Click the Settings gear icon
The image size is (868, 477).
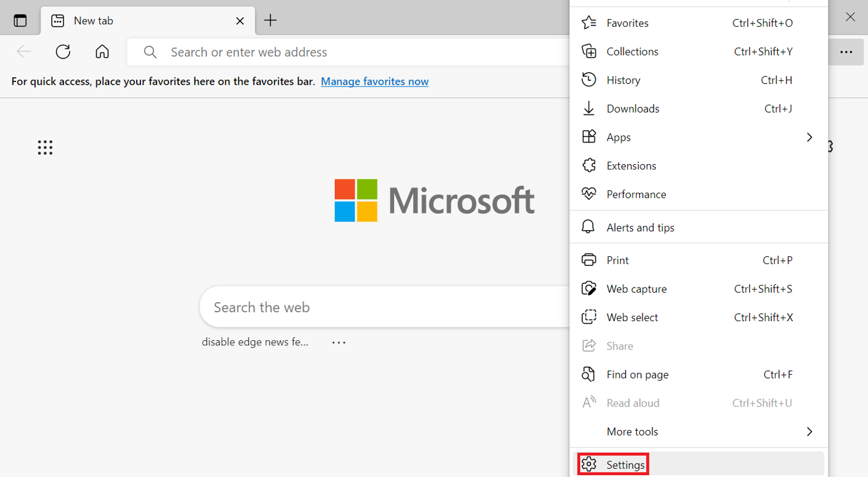click(590, 464)
